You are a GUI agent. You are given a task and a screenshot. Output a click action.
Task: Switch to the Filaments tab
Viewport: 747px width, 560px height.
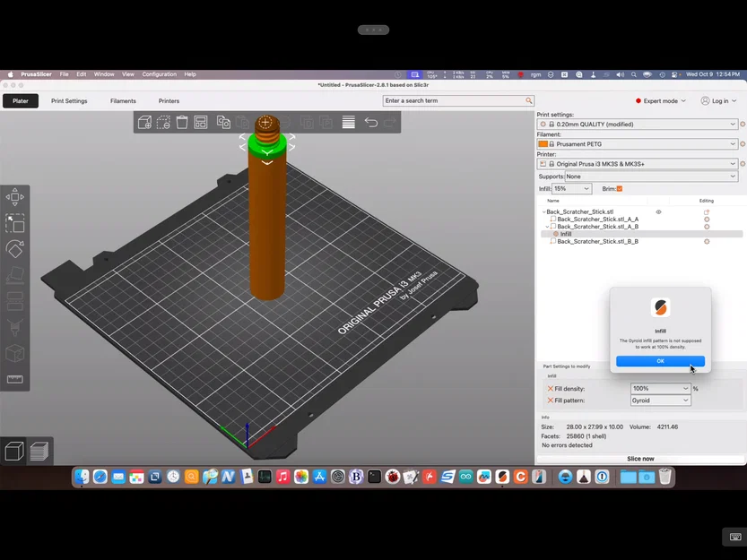pos(123,101)
